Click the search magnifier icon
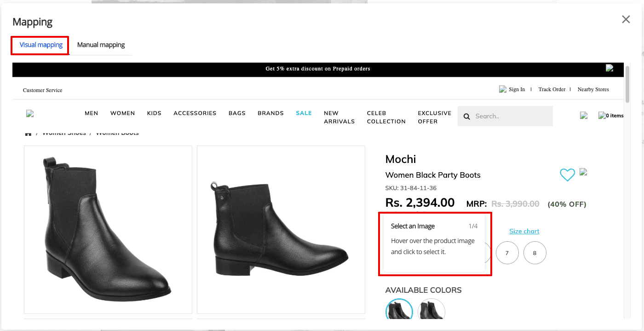 pos(466,116)
